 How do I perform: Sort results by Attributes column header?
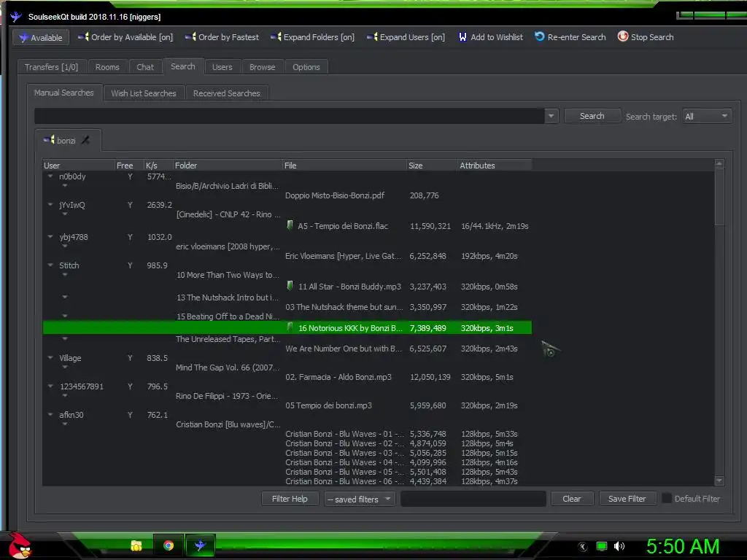point(495,166)
